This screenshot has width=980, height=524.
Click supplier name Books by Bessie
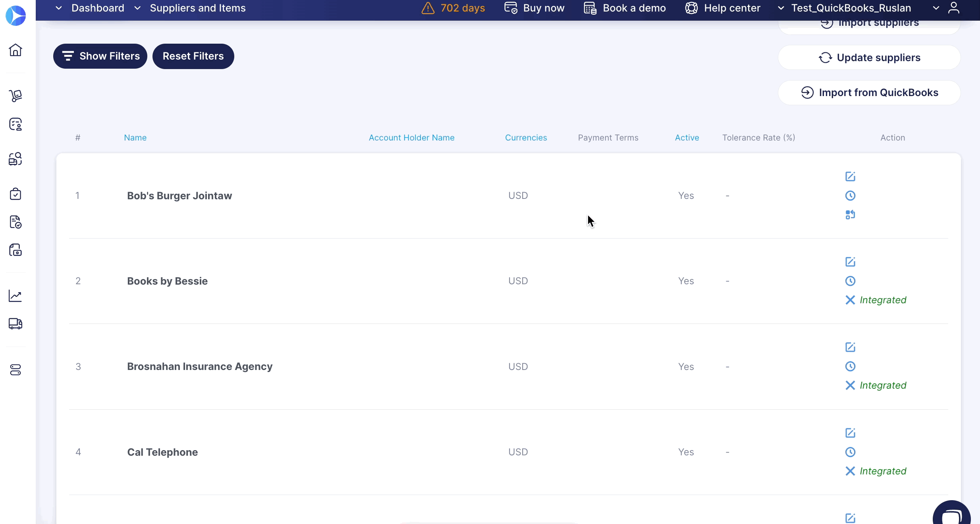point(167,281)
